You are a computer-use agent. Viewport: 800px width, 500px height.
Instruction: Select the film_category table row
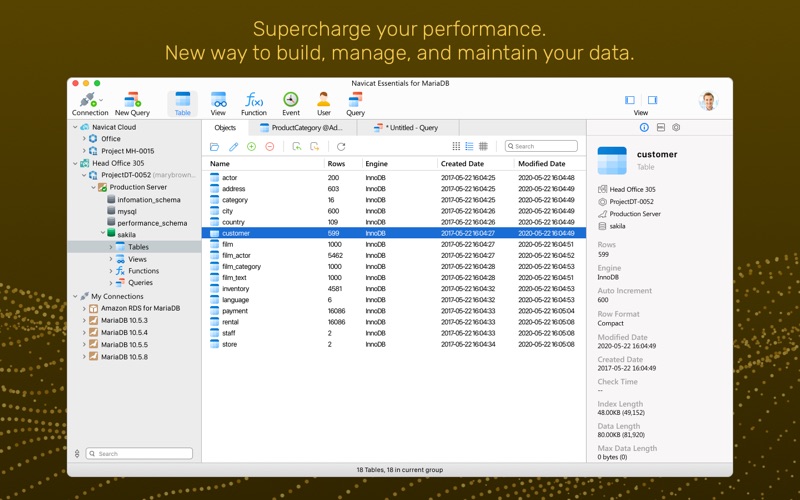[394, 266]
